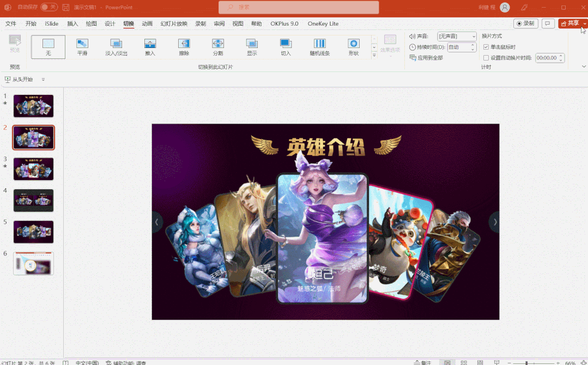Open the account profile avatar

(x=505, y=7)
